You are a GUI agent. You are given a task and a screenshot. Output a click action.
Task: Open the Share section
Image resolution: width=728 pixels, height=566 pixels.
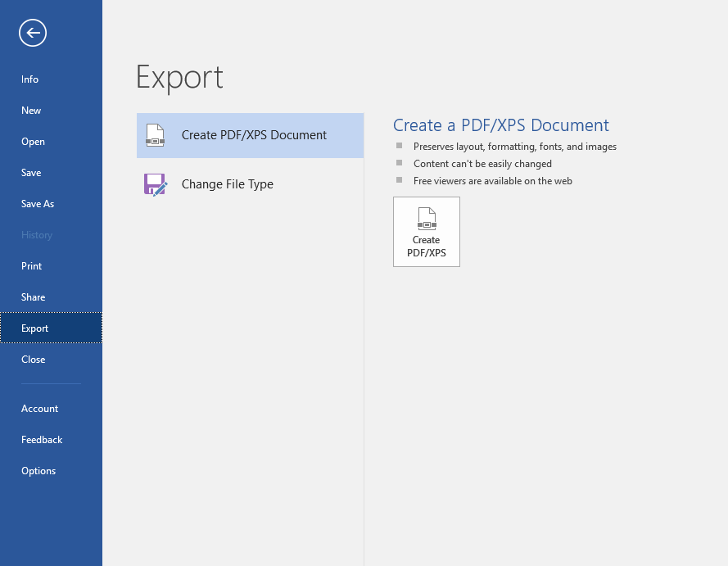[x=33, y=297]
